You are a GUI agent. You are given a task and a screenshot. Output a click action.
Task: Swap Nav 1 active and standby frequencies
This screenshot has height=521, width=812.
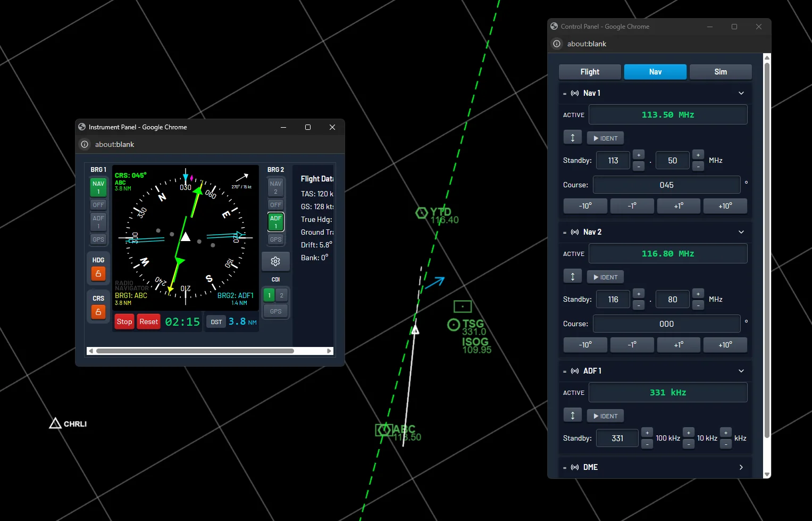573,138
